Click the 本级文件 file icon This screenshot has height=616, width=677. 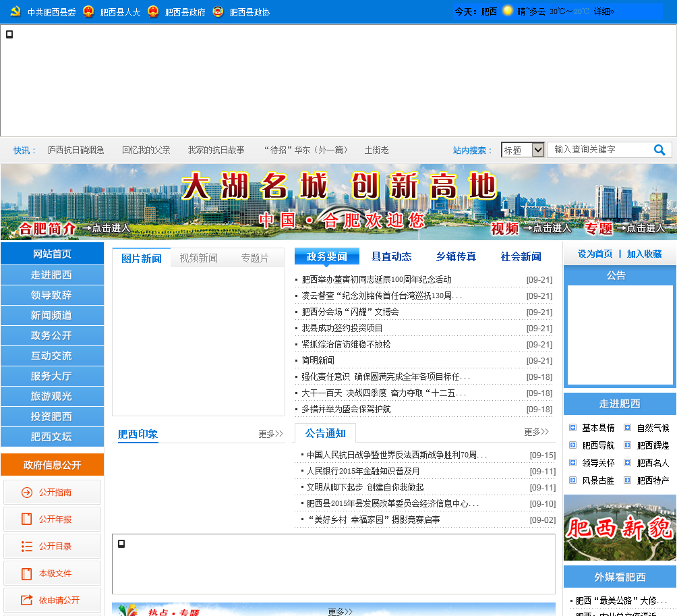click(27, 573)
